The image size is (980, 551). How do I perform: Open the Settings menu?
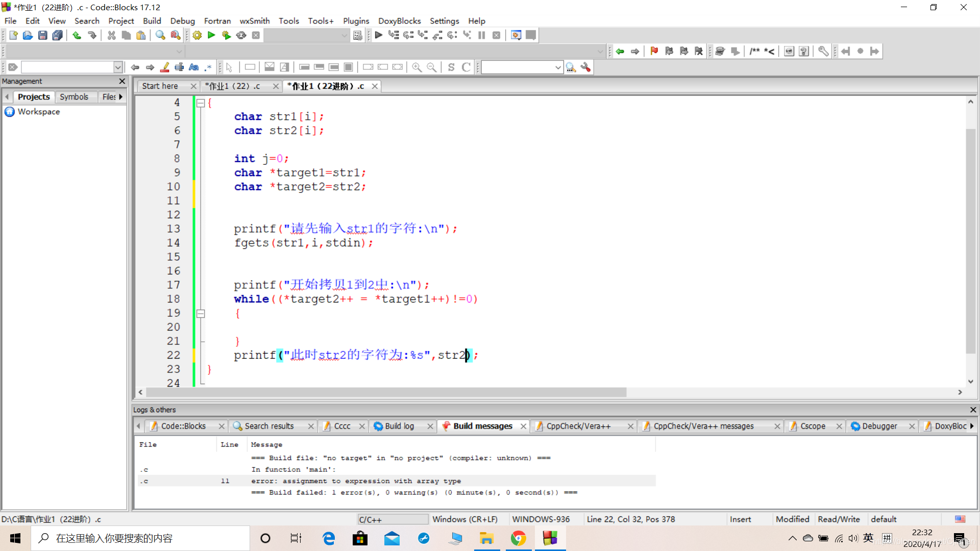click(x=444, y=21)
